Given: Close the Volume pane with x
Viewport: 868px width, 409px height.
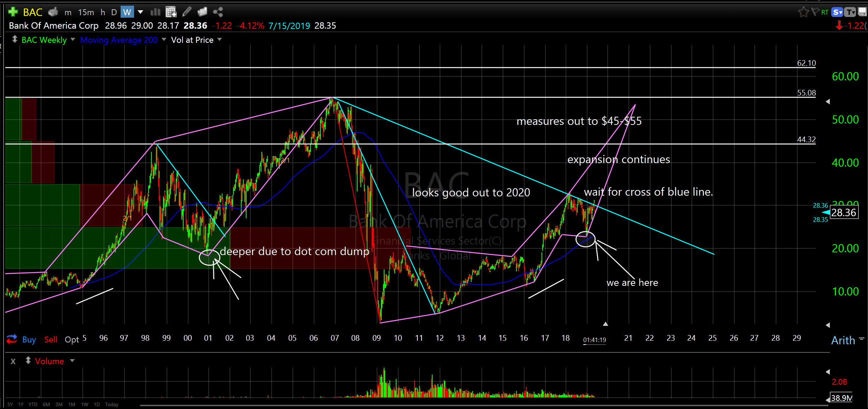Looking at the screenshot, I should [x=13, y=361].
